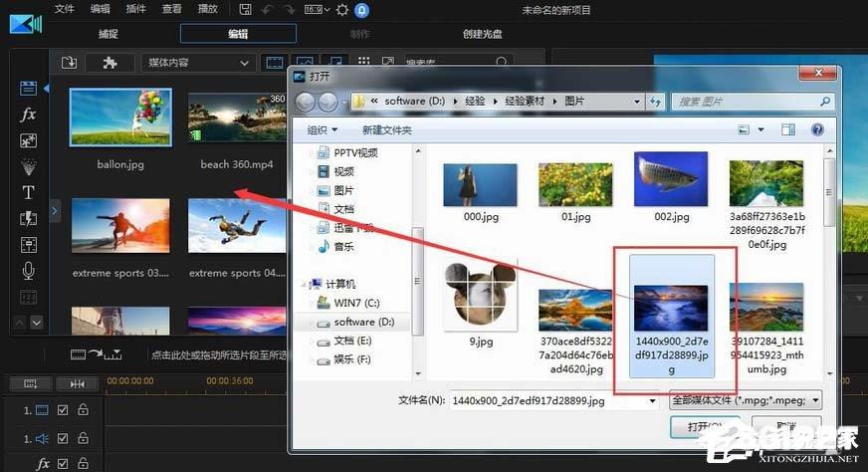
Task: Select the 9.jpg thumbnail
Action: coord(481,296)
